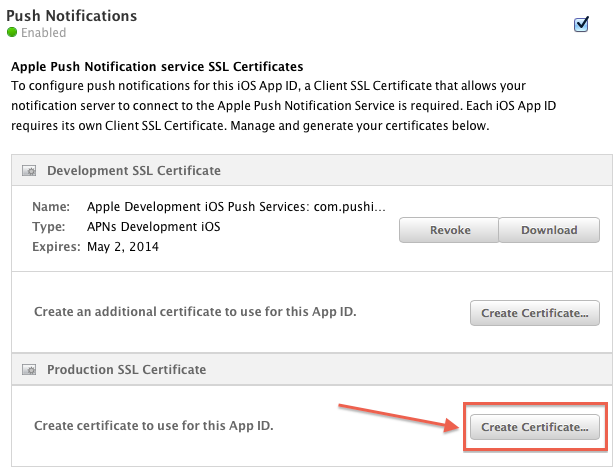
Task: Click the green Enabled status dot
Action: click(x=12, y=32)
